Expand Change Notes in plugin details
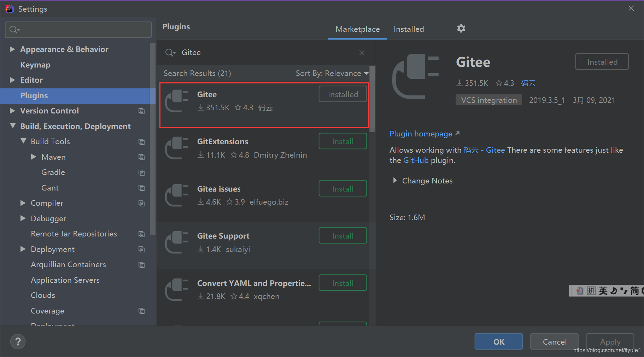644x357 pixels. click(395, 181)
